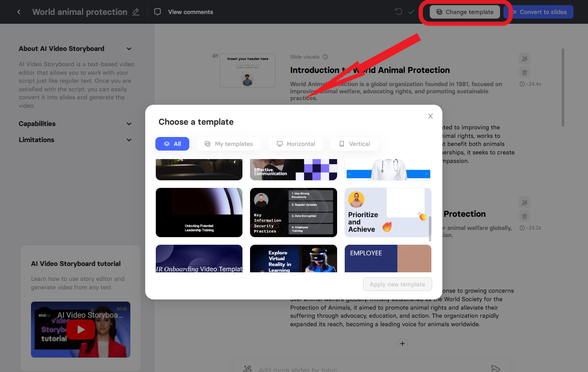The image size is (588, 372).
Task: Delete the Introduction slide with the trash icon
Action: pyautogui.click(x=525, y=73)
